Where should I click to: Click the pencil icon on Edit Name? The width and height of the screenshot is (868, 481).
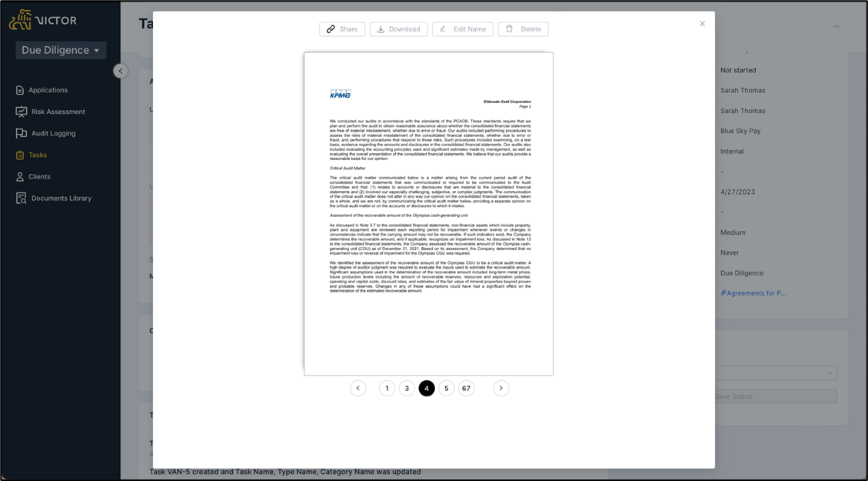click(443, 29)
